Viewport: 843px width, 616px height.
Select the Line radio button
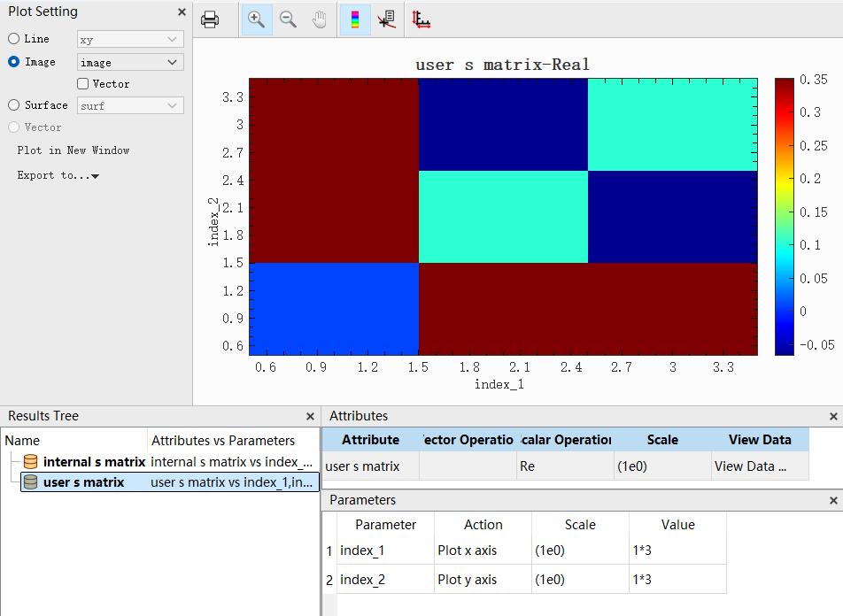click(13, 39)
